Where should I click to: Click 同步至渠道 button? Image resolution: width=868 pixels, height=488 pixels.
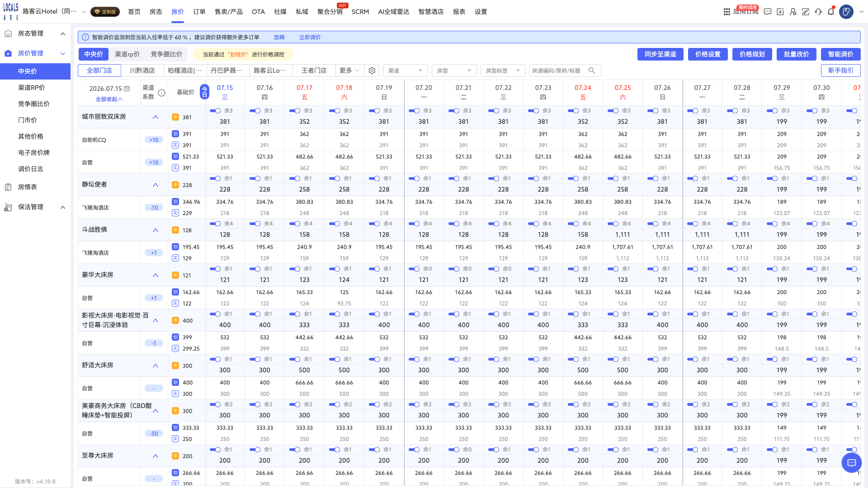coord(660,54)
